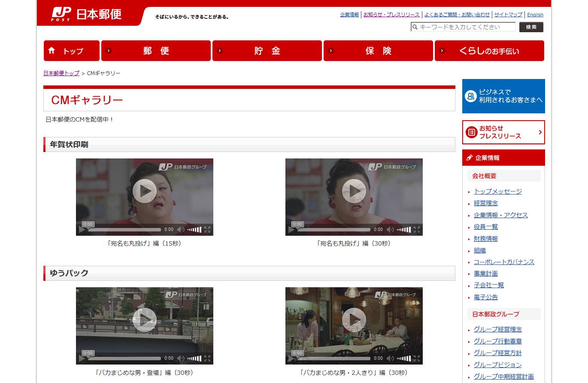The image size is (588, 383).
Task: Play the 「バカまじめな男・2人きり」 video with the center play button
Action: (x=354, y=319)
